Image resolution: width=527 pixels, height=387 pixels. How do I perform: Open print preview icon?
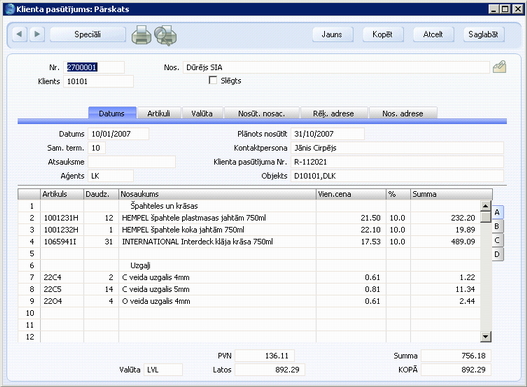(x=166, y=35)
